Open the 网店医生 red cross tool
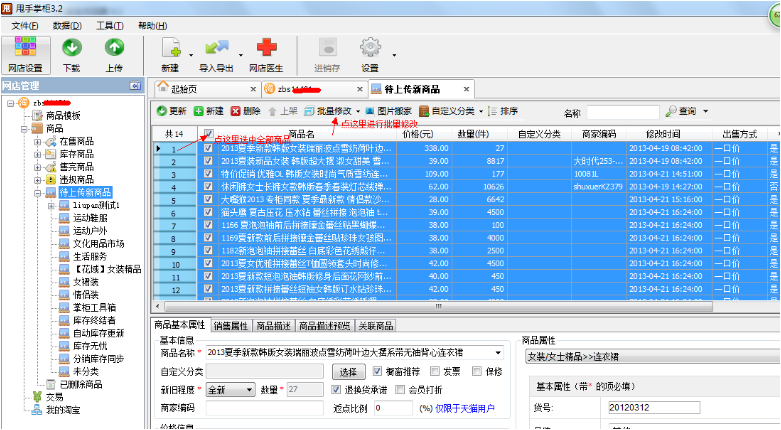781x430 pixels. (x=267, y=53)
